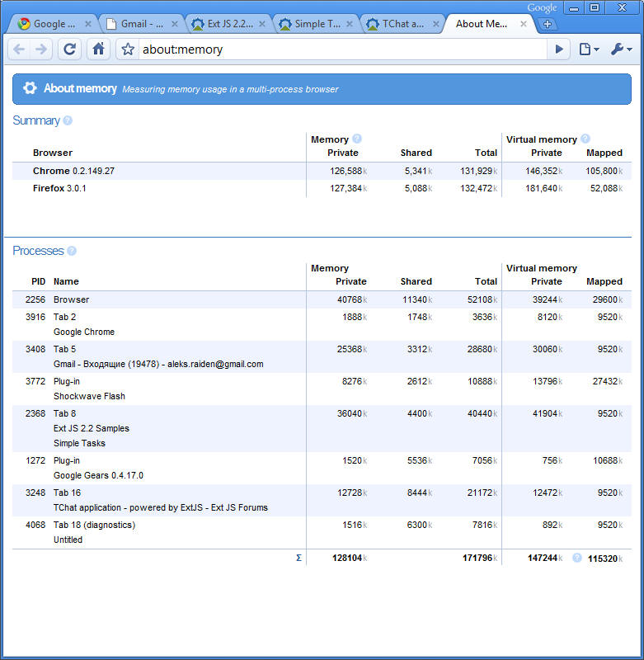The height and width of the screenshot is (660, 644).
Task: Click the about:memory address bar
Action: coord(342,49)
